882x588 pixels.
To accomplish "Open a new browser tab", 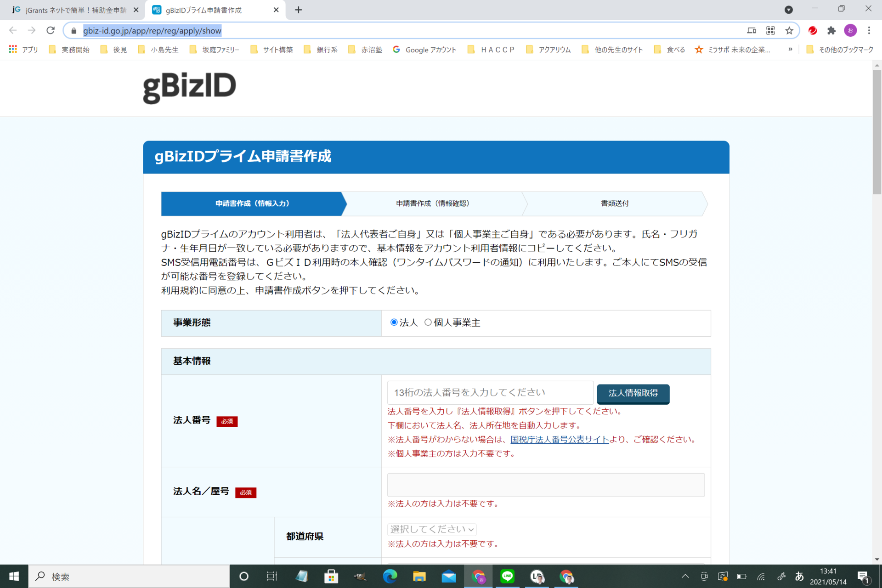I will click(299, 10).
